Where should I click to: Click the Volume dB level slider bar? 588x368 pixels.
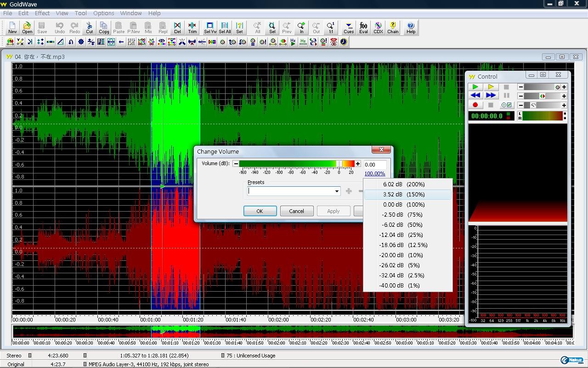[x=297, y=164]
